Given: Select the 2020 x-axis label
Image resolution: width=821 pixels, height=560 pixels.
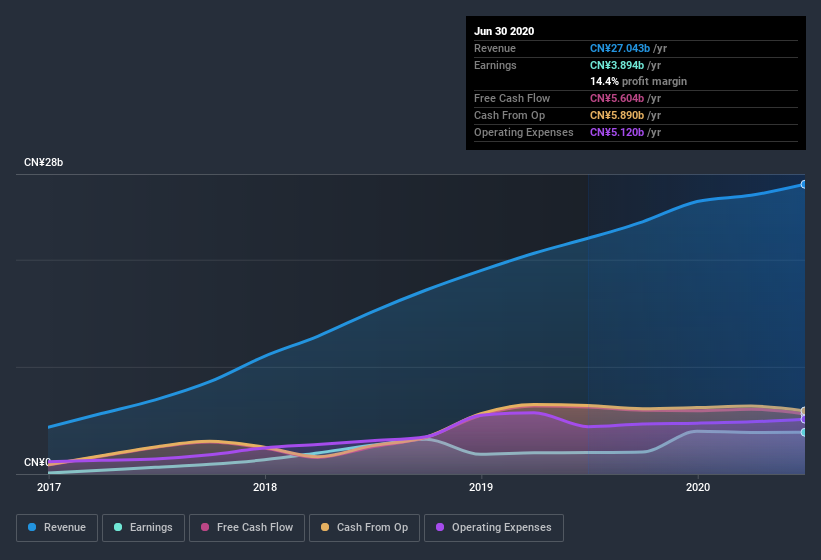Looking at the screenshot, I should point(698,487).
